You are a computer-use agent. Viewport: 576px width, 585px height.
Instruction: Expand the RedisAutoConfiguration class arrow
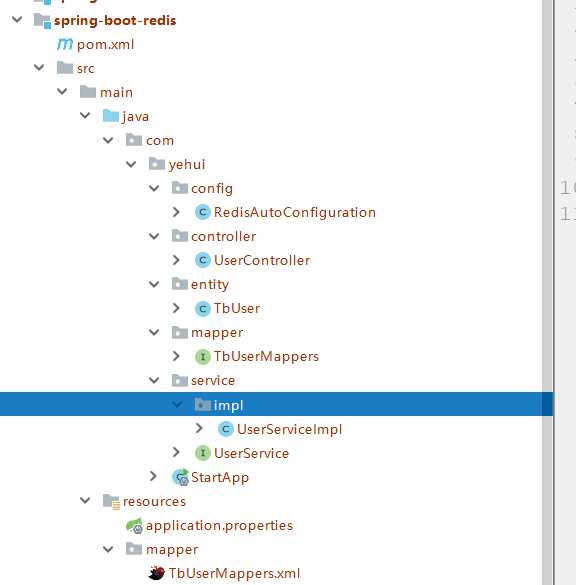176,212
